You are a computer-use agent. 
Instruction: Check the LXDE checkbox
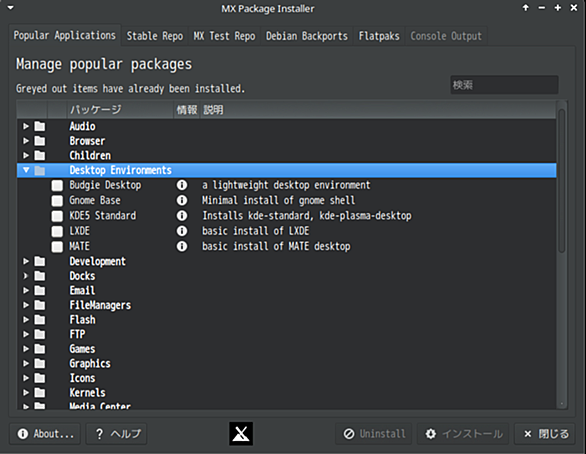[57, 232]
